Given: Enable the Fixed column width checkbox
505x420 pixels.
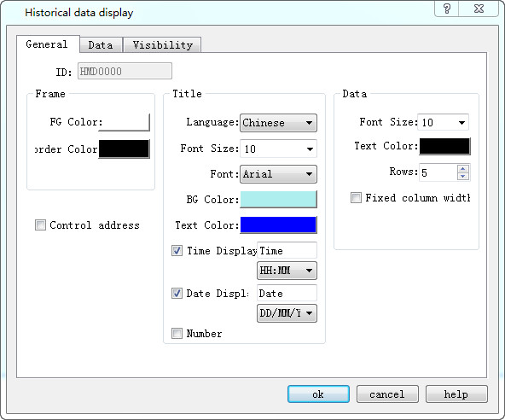Looking at the screenshot, I should pos(356,197).
